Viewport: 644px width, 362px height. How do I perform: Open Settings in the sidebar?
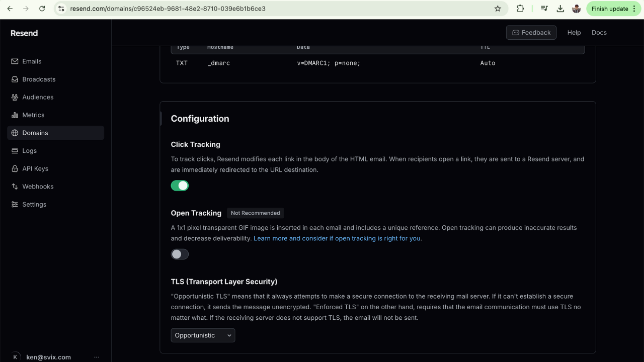[34, 205]
